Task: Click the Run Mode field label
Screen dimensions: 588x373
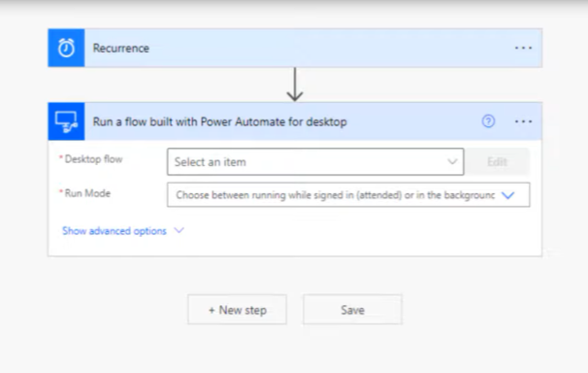Action: point(87,193)
